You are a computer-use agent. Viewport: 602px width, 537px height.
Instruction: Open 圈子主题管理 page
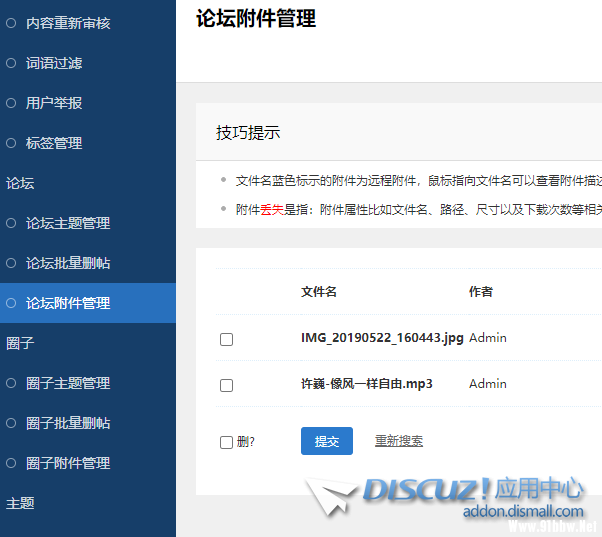(67, 383)
